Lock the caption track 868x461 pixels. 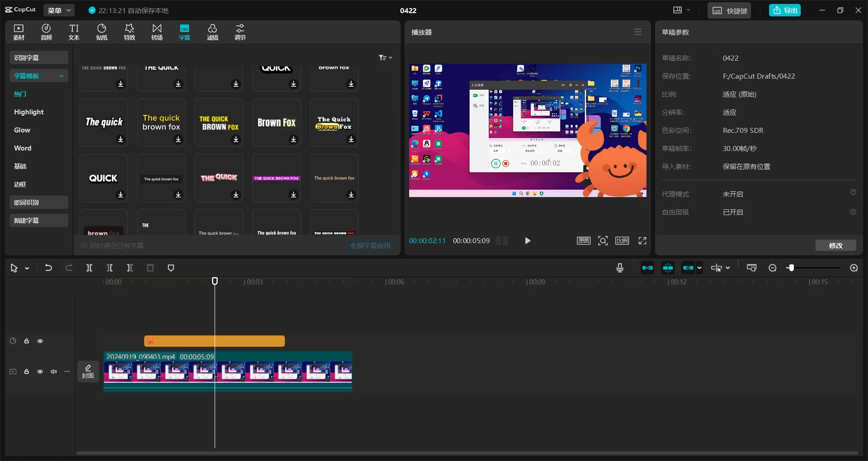point(27,341)
